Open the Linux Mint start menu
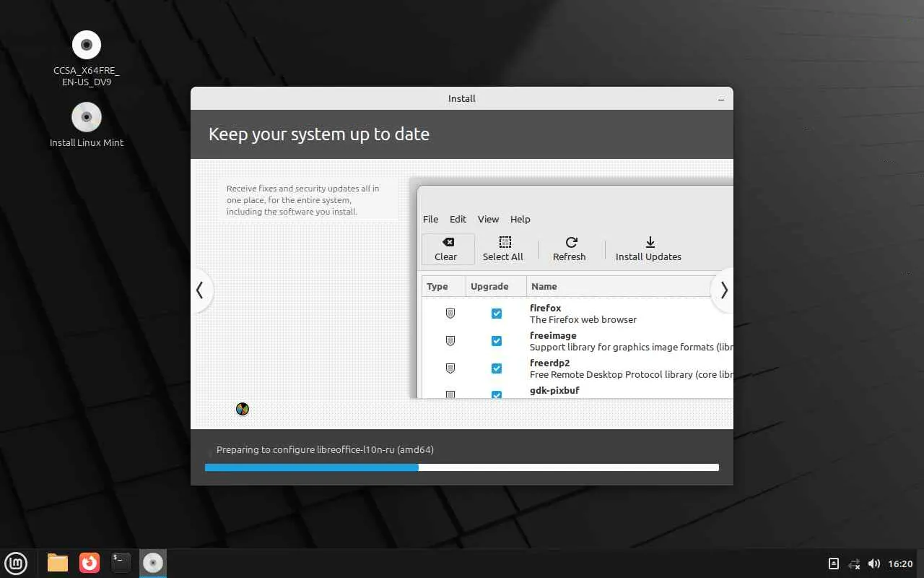Viewport: 924px width, 578px height. [16, 563]
